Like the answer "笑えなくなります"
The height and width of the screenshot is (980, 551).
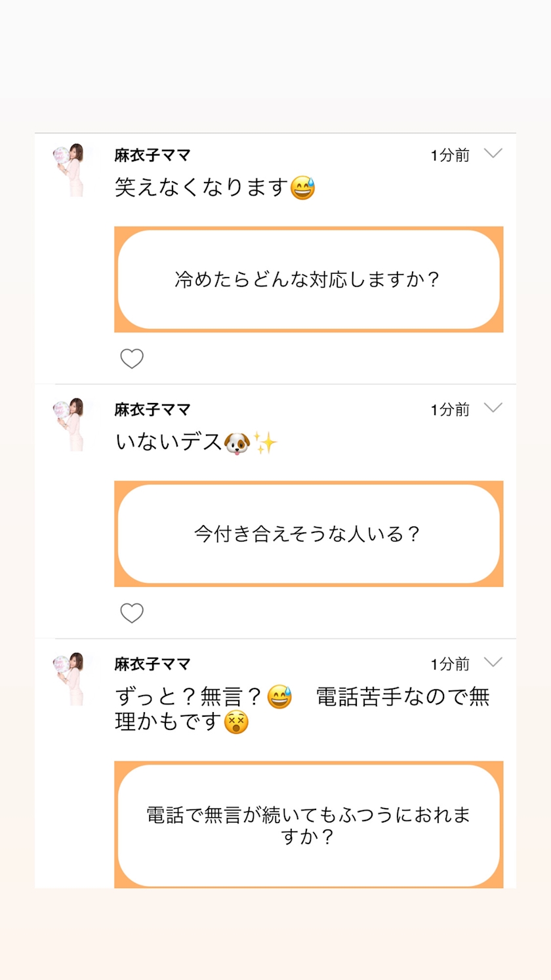click(132, 358)
